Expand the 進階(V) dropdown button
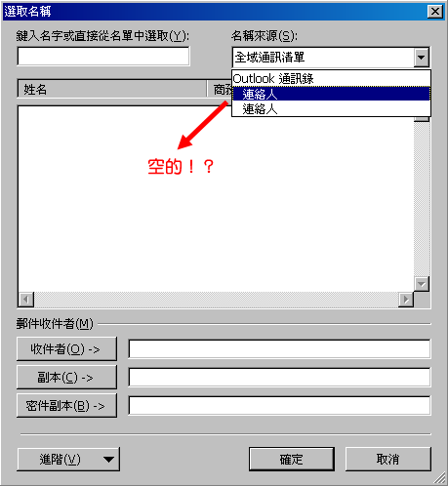The height and width of the screenshot is (486, 448). (68, 460)
